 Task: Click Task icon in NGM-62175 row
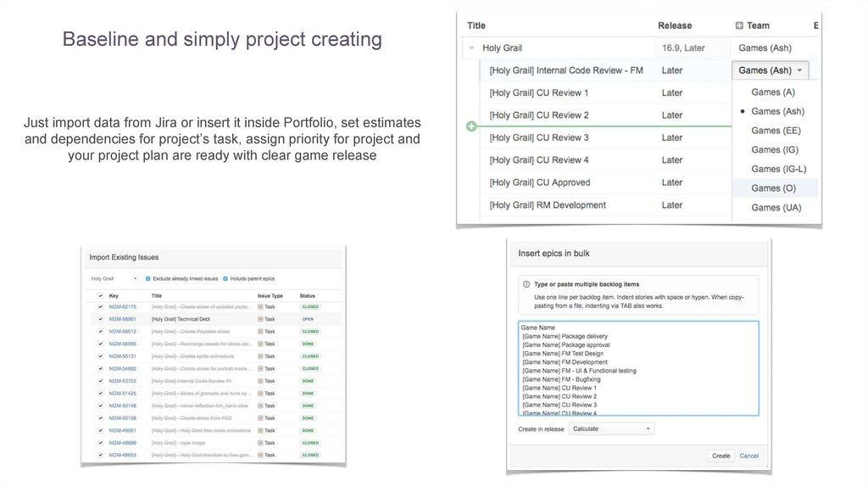click(x=260, y=306)
